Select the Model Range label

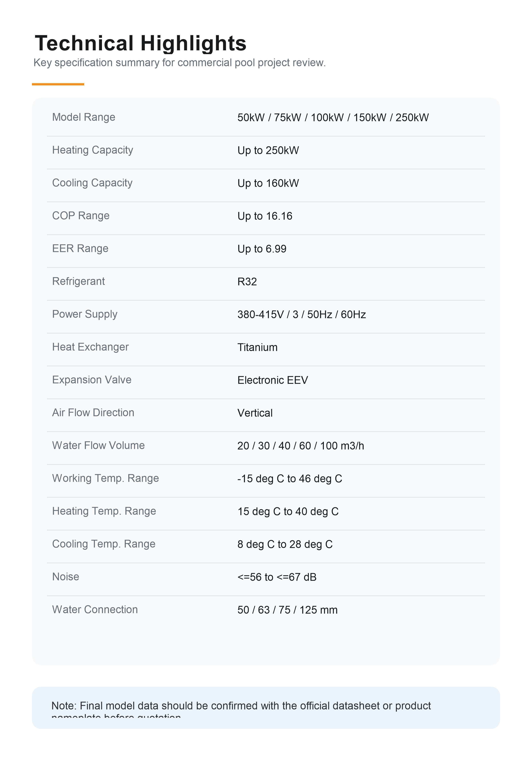click(84, 117)
